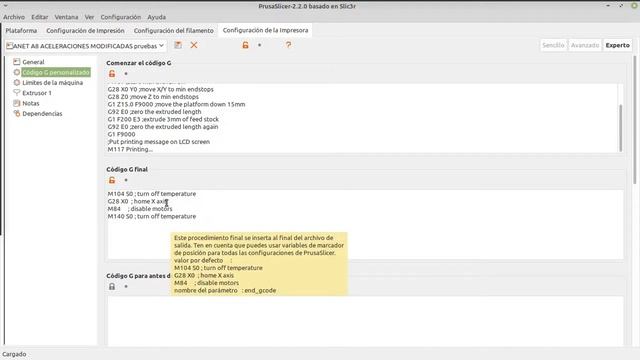640x360 pixels.
Task: Click 'Comenzar el código G' heading
Action: (139, 63)
